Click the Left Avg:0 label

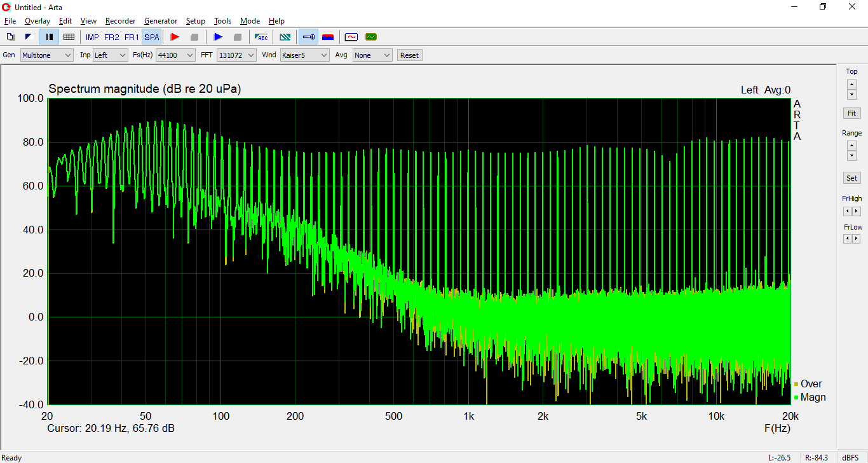(766, 90)
